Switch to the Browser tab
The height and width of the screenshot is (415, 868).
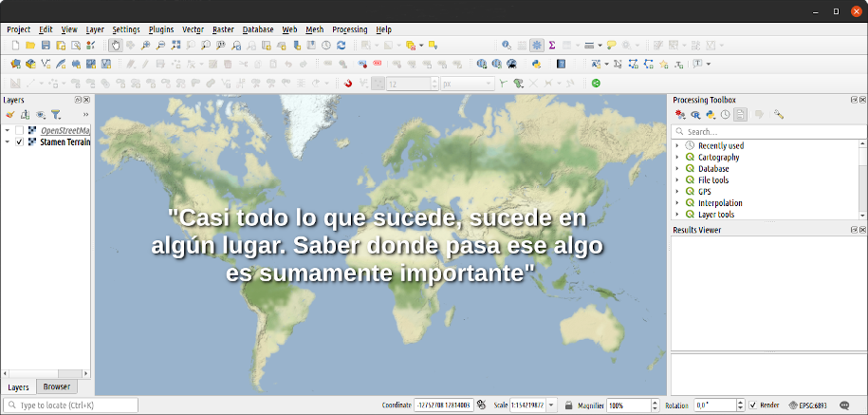(56, 387)
